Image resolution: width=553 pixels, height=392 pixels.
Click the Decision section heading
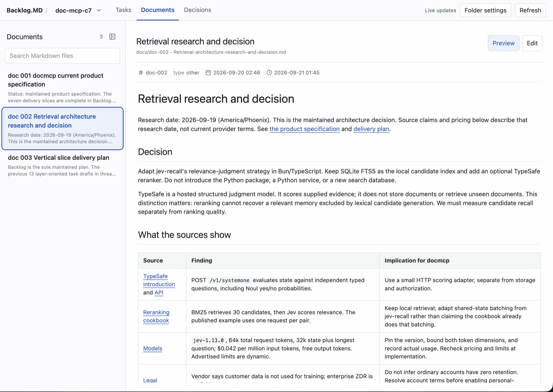click(155, 152)
